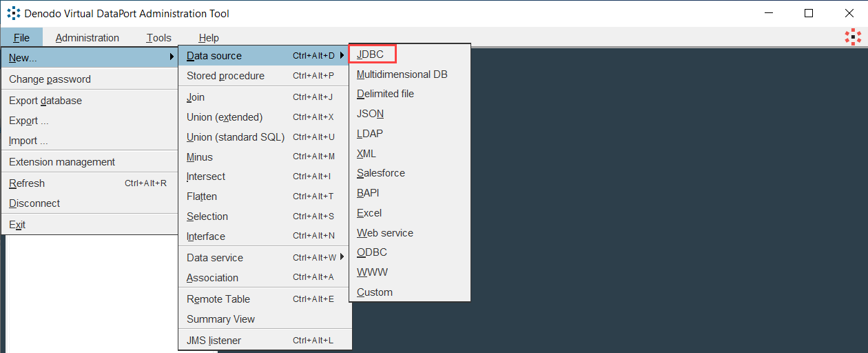Viewport: 868px width, 353px height.
Task: Select Multidimensional DB data source
Action: point(410,74)
